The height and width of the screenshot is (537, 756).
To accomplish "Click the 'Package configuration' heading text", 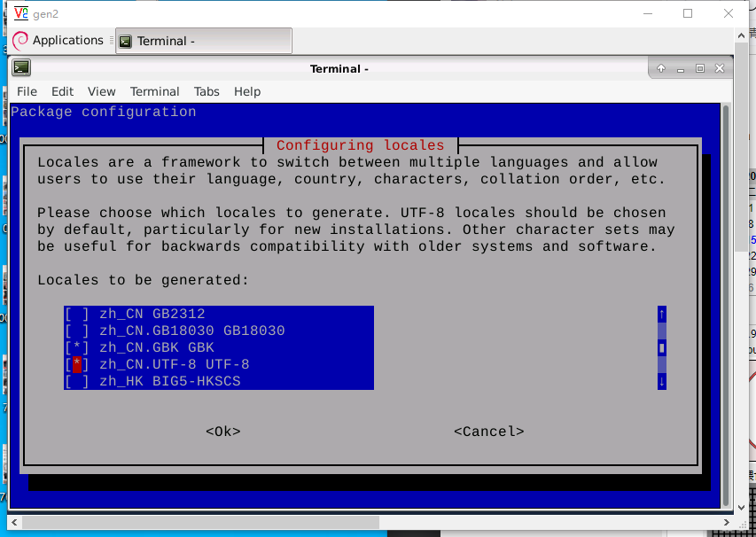I will pos(103,112).
